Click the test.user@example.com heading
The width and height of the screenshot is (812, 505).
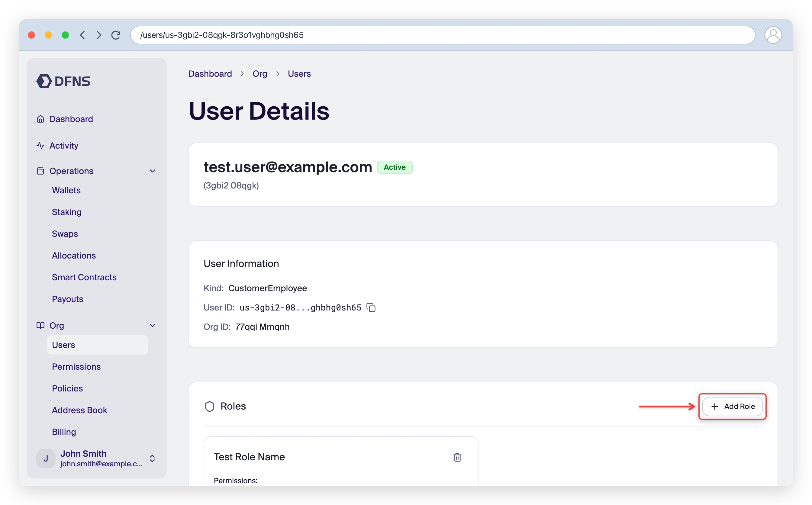coord(288,167)
